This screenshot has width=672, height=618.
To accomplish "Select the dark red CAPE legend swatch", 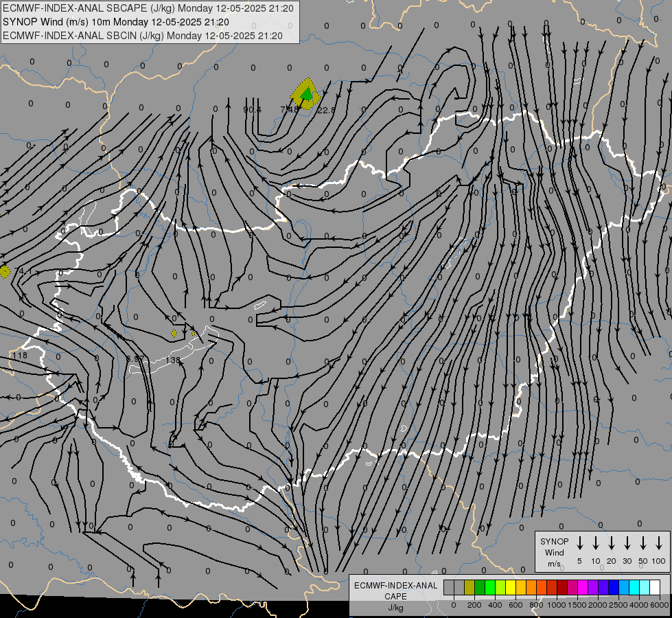I will point(562,588).
